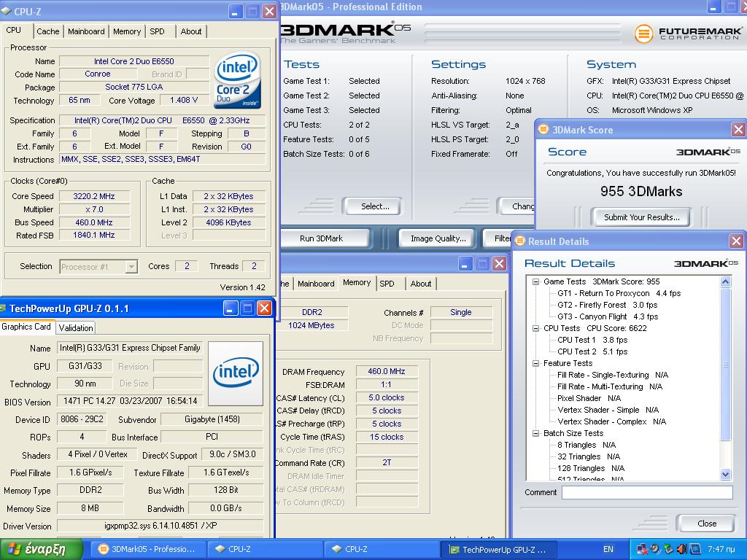Click Close button in Result Details

coord(706,524)
